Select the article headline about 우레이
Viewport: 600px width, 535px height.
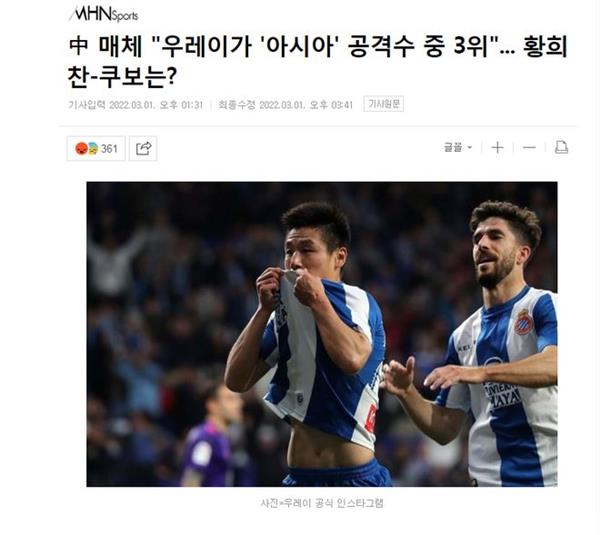pos(317,62)
